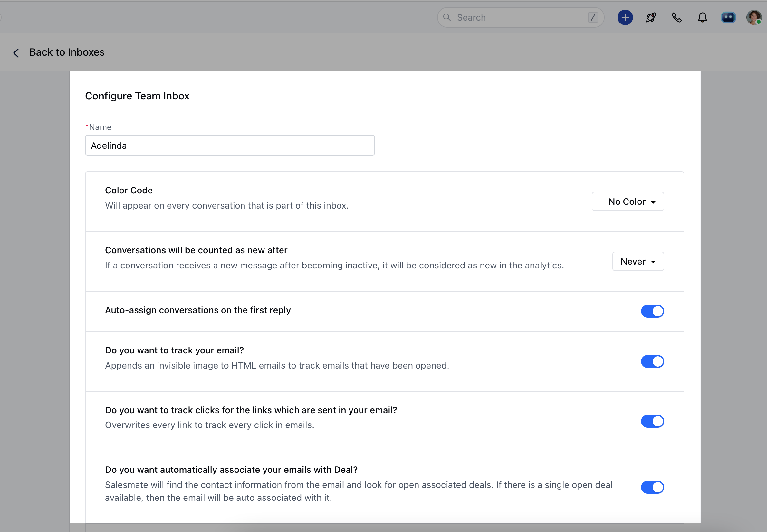Screen dimensions: 767x532
Task: Open the chatbot assistant icon
Action: [x=728, y=17]
